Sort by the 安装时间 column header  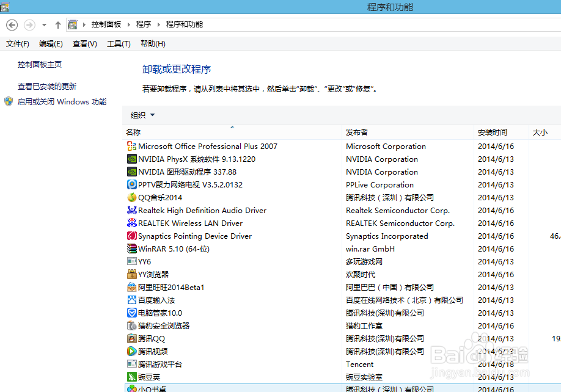pos(501,132)
